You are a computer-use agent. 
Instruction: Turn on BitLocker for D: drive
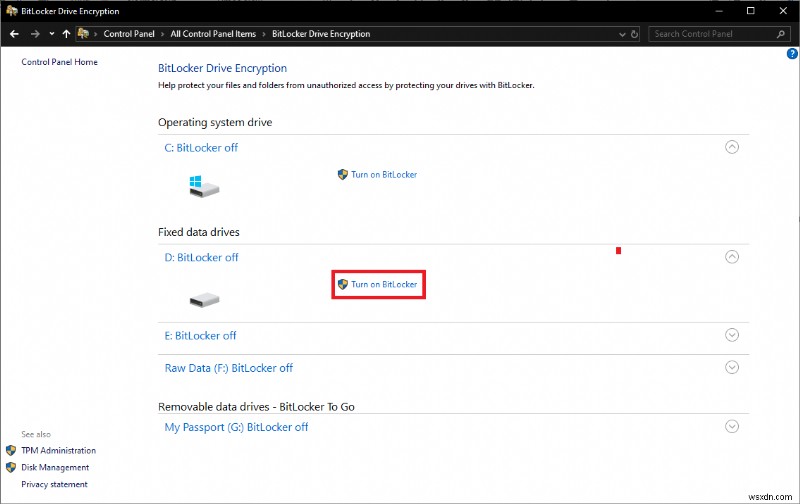[x=384, y=284]
